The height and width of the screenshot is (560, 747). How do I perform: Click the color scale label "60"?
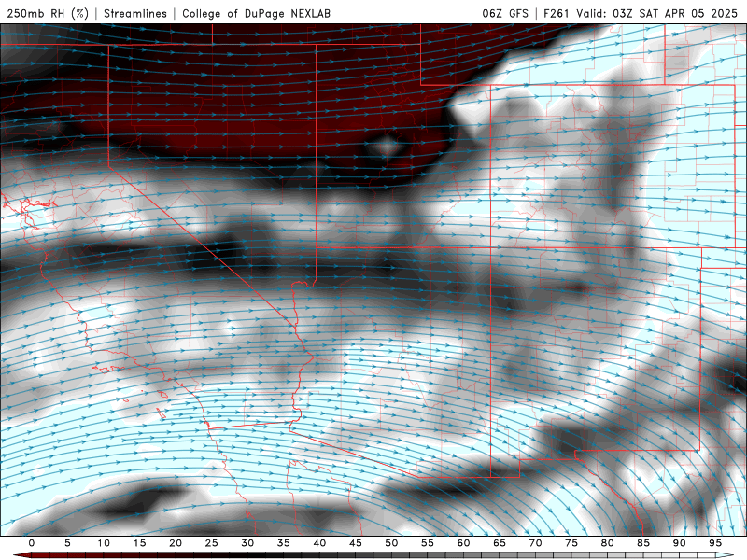[463, 543]
